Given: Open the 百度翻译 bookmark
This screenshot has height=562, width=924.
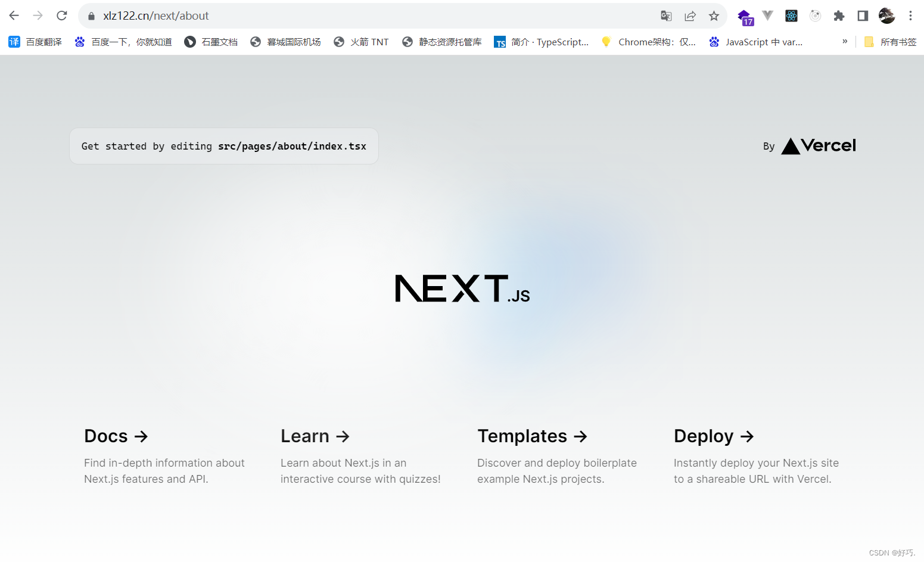Looking at the screenshot, I should (35, 42).
